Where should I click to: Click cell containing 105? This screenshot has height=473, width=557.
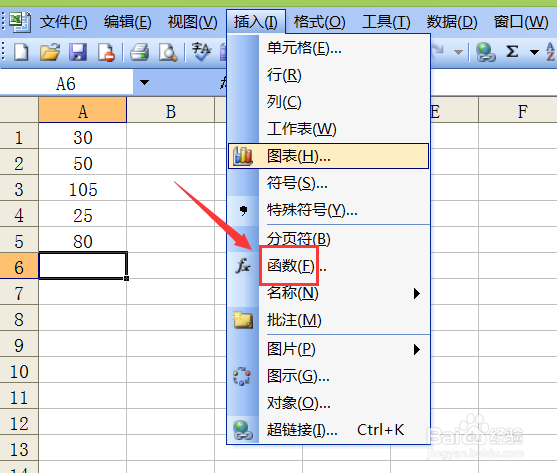(82, 189)
